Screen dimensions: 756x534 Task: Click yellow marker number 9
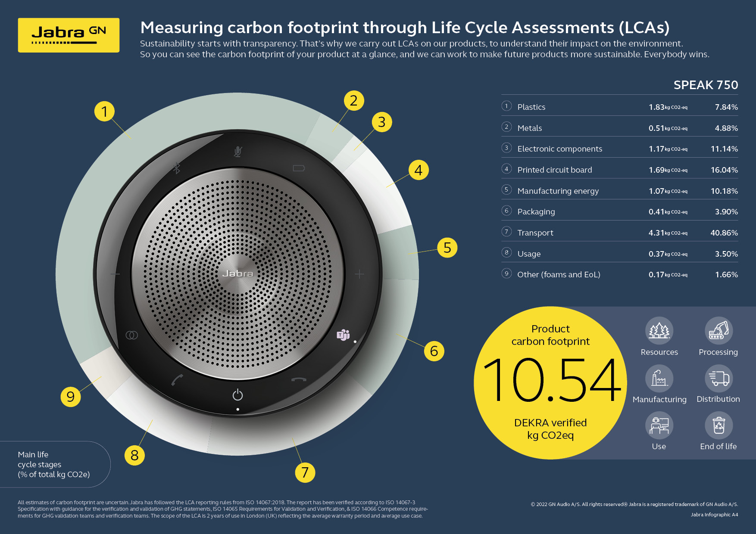click(x=71, y=397)
